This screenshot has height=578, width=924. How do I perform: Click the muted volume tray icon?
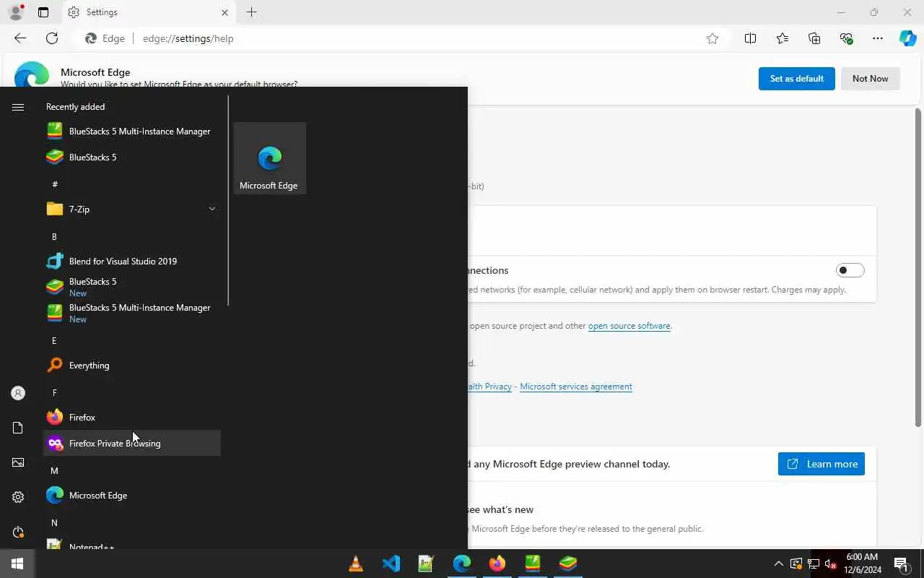tap(831, 564)
